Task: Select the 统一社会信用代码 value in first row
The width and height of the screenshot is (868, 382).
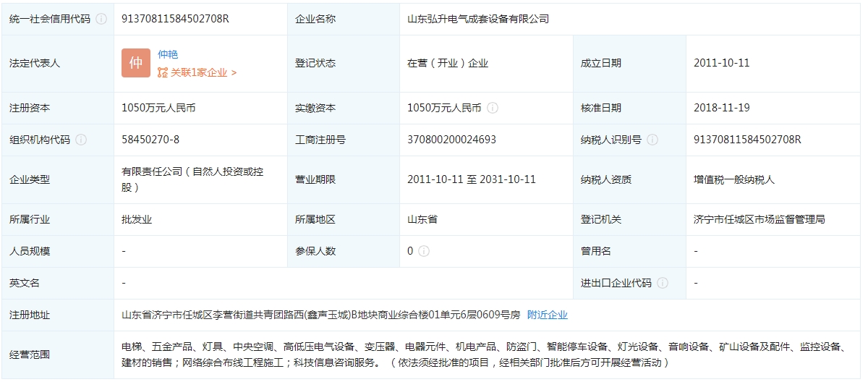Action: (175, 19)
